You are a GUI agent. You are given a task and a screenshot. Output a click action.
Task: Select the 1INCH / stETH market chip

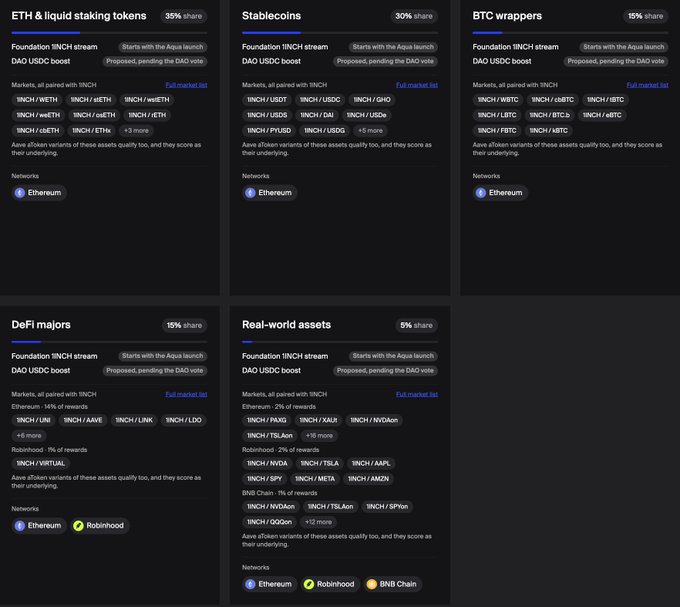[91, 100]
